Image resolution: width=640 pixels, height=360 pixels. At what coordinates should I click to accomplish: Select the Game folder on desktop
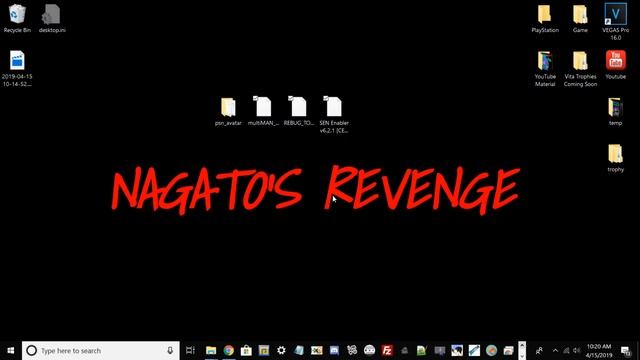pyautogui.click(x=580, y=18)
